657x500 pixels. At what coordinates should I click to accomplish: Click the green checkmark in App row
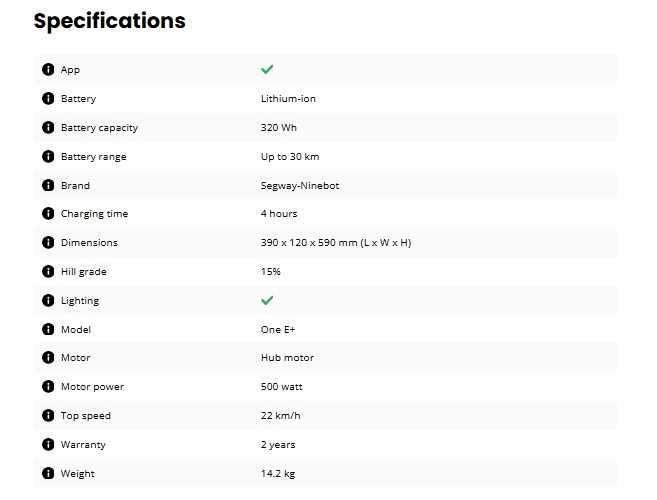[x=267, y=69]
